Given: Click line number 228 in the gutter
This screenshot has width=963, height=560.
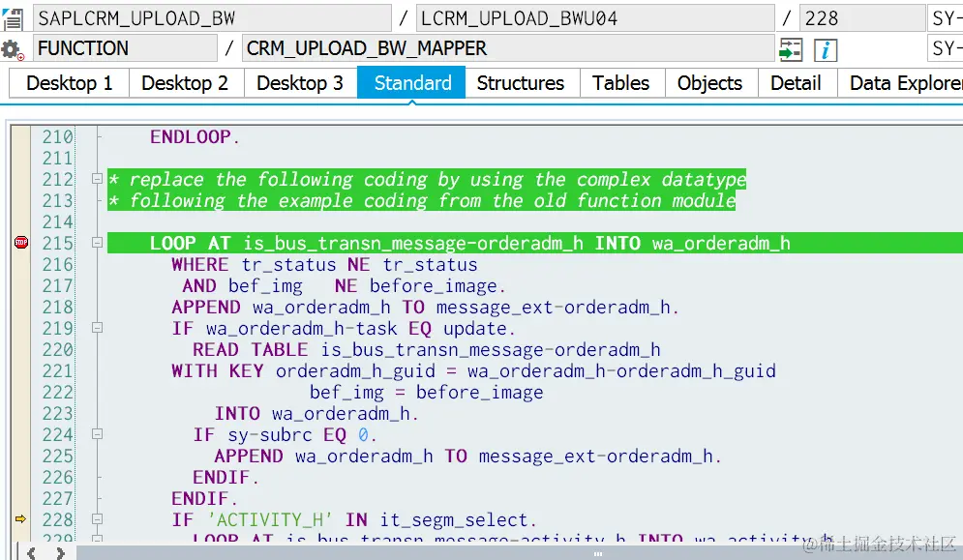Looking at the screenshot, I should 57,520.
